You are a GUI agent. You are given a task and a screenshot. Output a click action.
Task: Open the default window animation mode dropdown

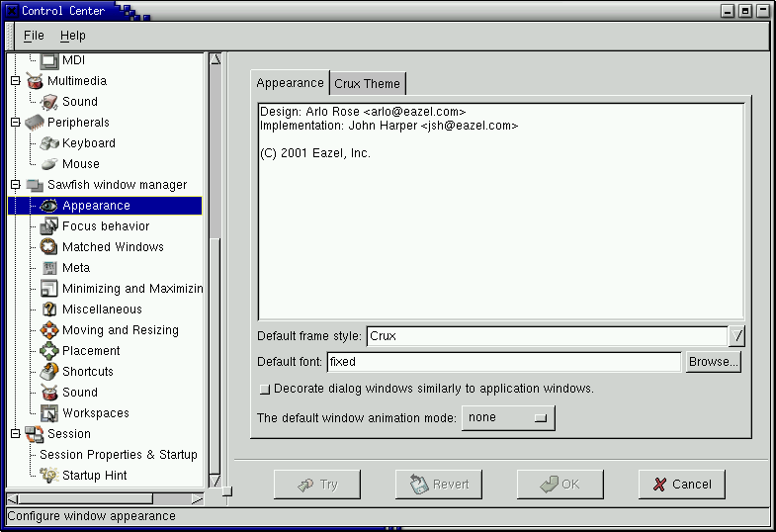[x=508, y=418]
